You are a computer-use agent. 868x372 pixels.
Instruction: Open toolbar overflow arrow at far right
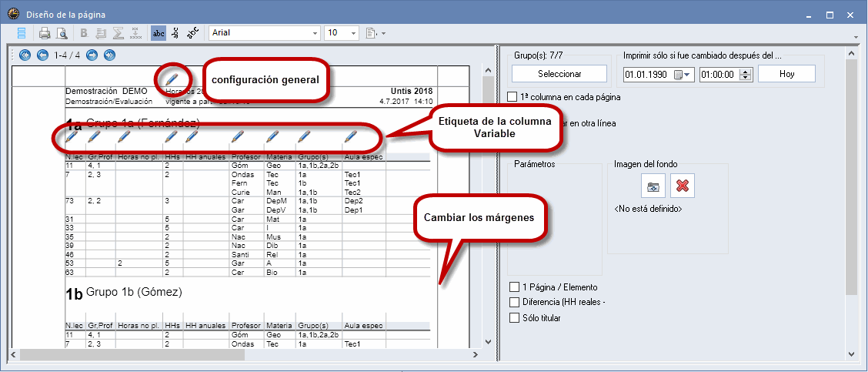(x=856, y=38)
